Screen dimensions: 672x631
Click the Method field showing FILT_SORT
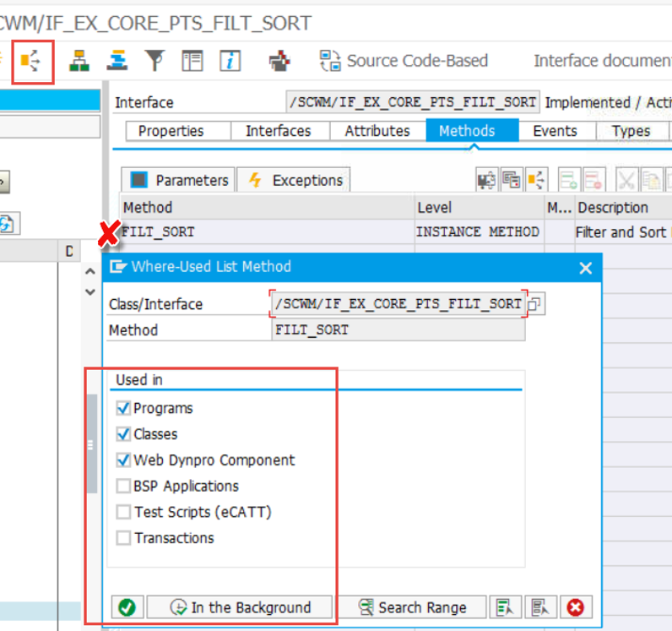(398, 330)
